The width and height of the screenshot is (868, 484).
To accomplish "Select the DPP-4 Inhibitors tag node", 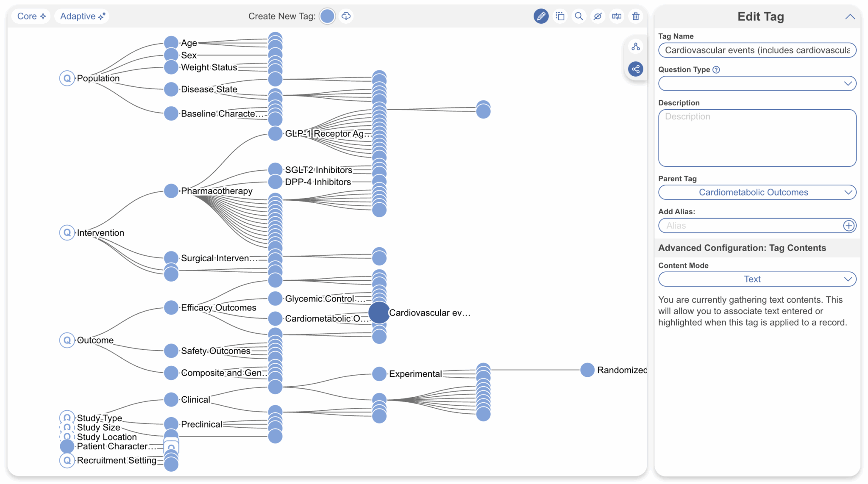I will coord(275,182).
